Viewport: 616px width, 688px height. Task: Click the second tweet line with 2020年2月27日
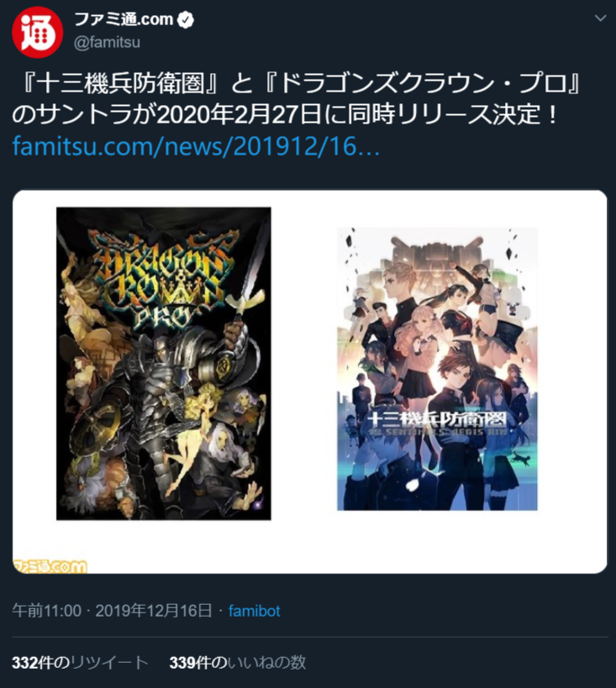click(286, 115)
